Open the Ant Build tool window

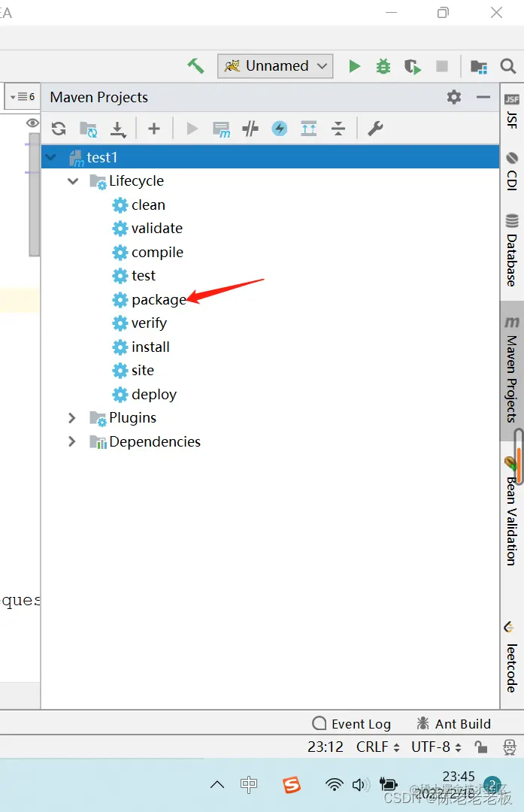tap(453, 723)
